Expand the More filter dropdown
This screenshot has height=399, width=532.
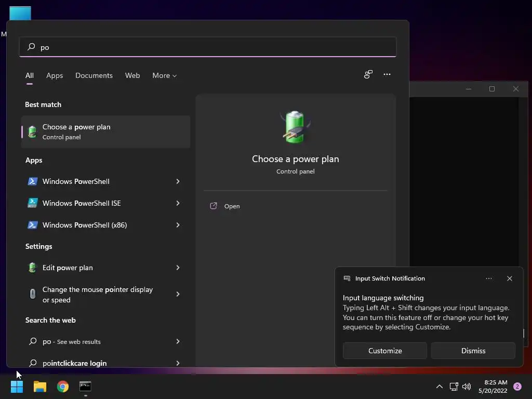click(x=165, y=76)
